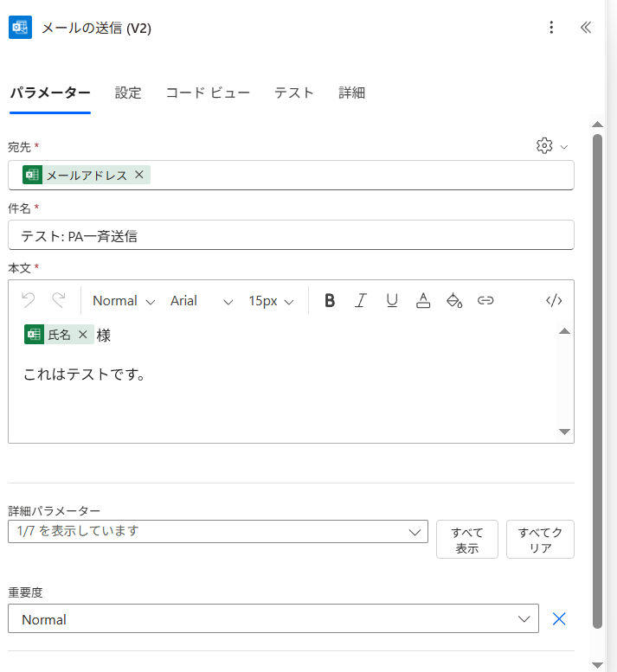Screen dimensions: 617x672
Task: Click the panel scrollbar down arrow
Action: click(x=597, y=665)
